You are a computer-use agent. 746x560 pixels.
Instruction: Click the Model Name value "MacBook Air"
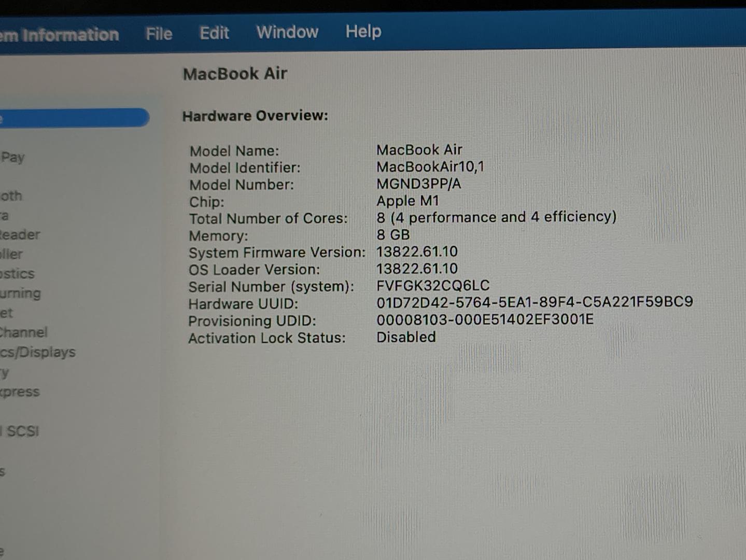(419, 150)
